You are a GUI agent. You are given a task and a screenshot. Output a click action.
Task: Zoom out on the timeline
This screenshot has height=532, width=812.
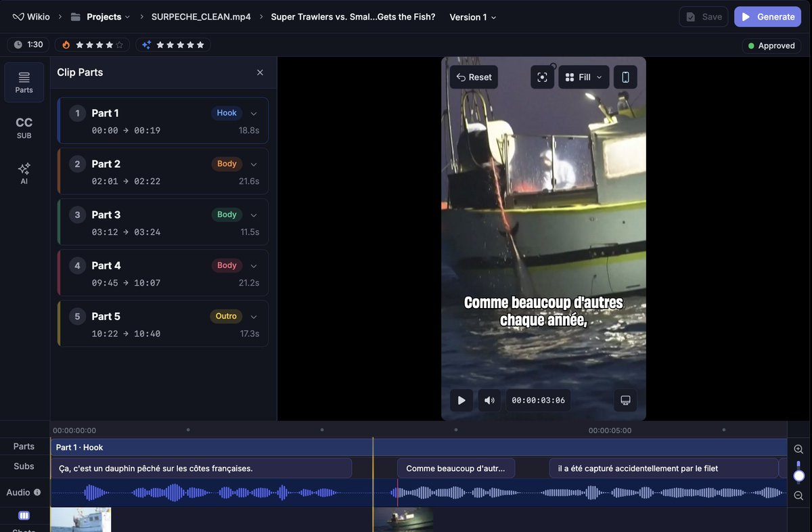click(798, 496)
